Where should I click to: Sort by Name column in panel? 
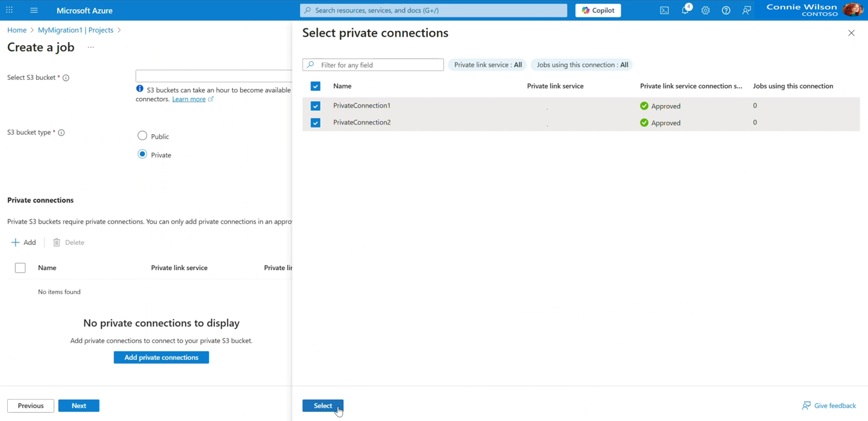pyautogui.click(x=342, y=86)
